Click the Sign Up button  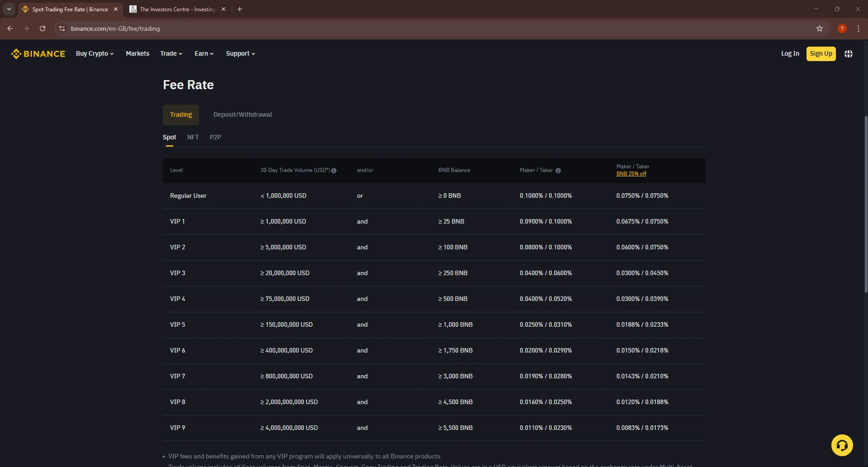tap(821, 53)
